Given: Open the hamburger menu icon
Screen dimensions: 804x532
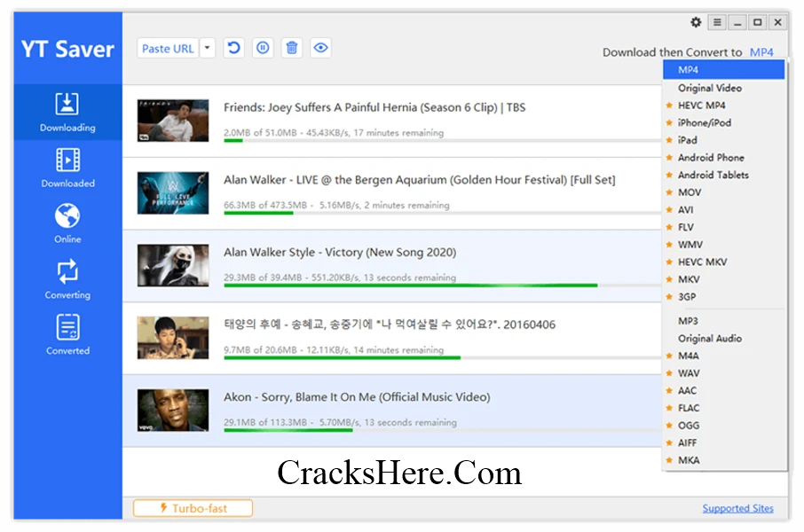Looking at the screenshot, I should (717, 22).
